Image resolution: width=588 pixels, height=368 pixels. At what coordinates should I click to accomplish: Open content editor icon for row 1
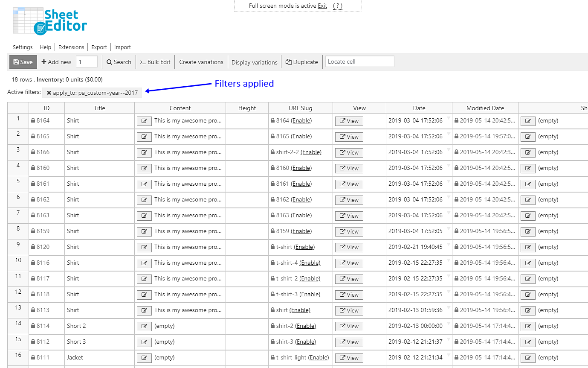(144, 121)
